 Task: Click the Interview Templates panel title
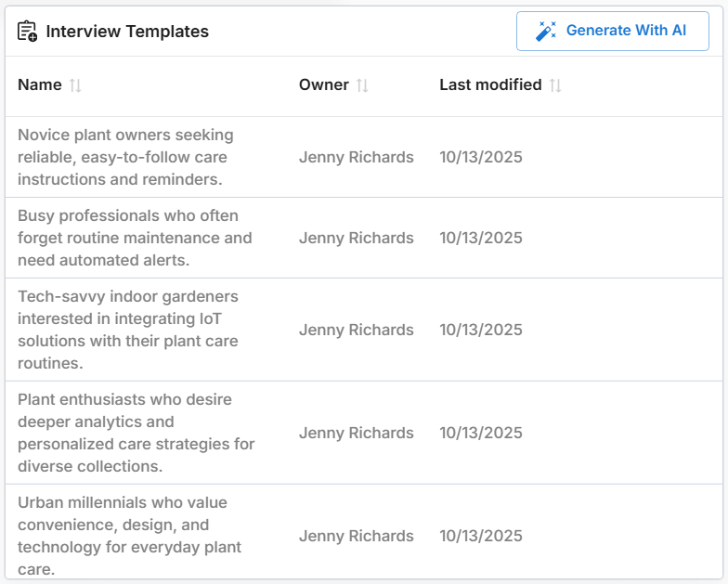coord(127,32)
